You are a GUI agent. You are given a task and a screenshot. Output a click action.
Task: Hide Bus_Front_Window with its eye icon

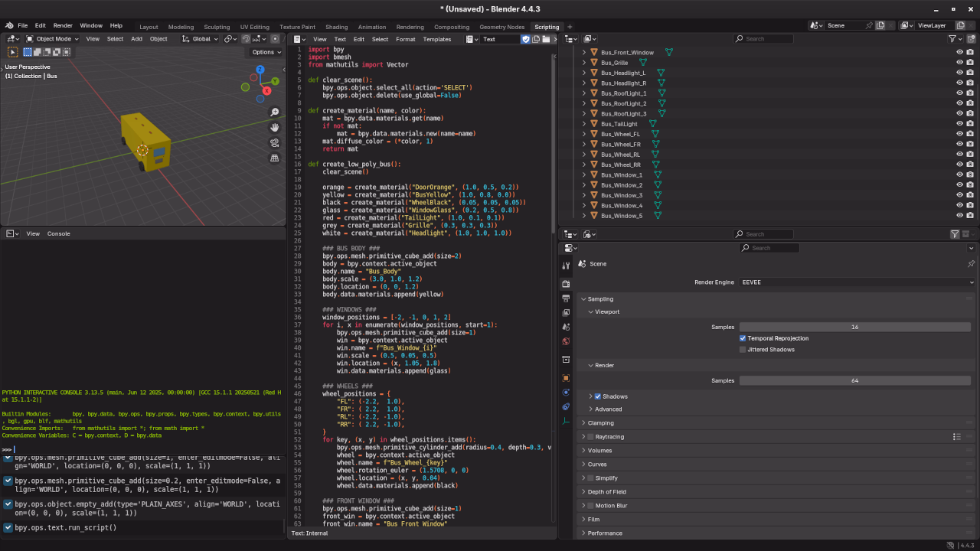[x=959, y=53]
